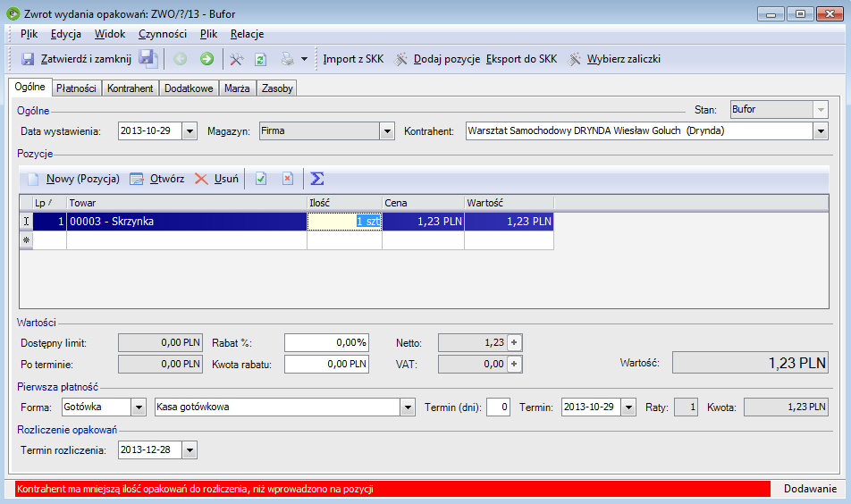This screenshot has height=504, width=851.
Task: Switch to the Kontrahent tab
Action: [x=131, y=88]
